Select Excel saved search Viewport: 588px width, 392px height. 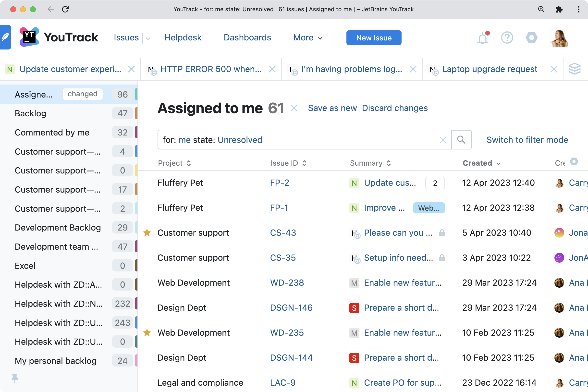[x=69, y=266]
